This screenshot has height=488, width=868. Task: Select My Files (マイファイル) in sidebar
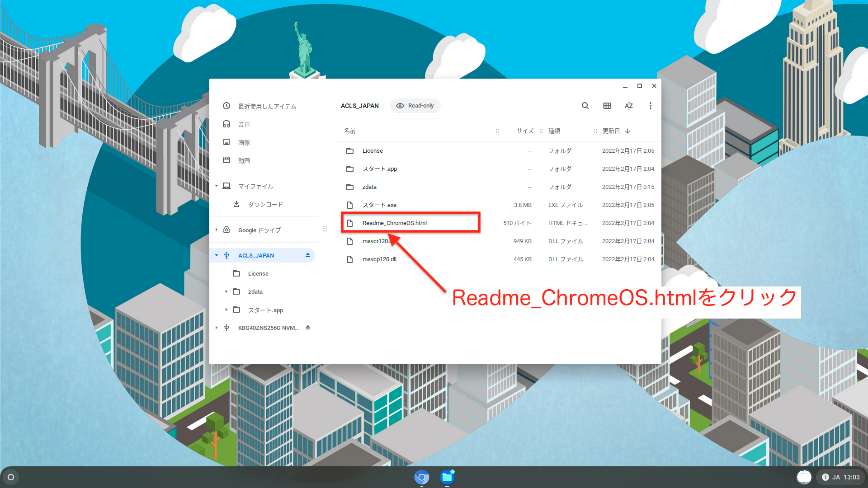pyautogui.click(x=255, y=186)
